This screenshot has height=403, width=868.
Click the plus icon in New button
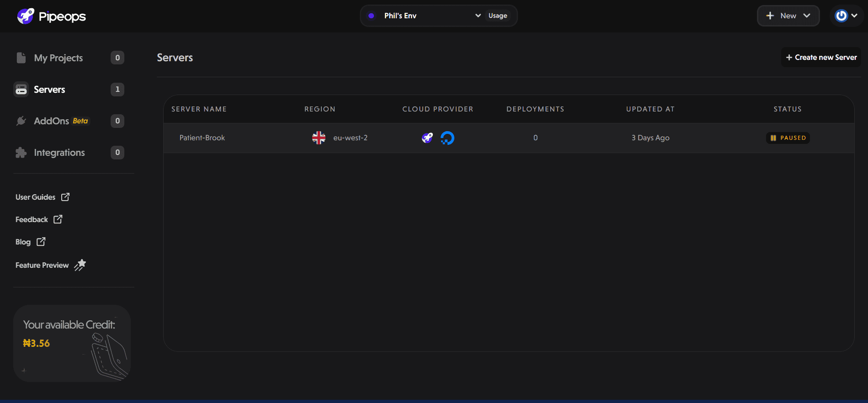point(770,16)
